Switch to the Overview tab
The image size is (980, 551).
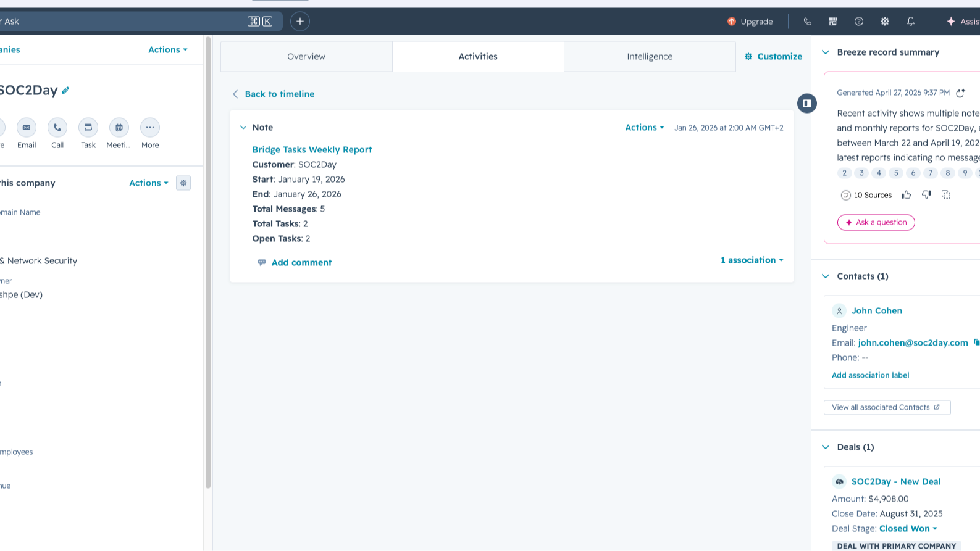[x=306, y=56]
